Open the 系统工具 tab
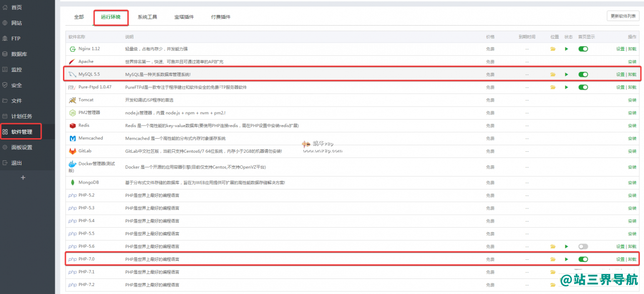Viewport: 644px width, 294px height. [x=147, y=17]
